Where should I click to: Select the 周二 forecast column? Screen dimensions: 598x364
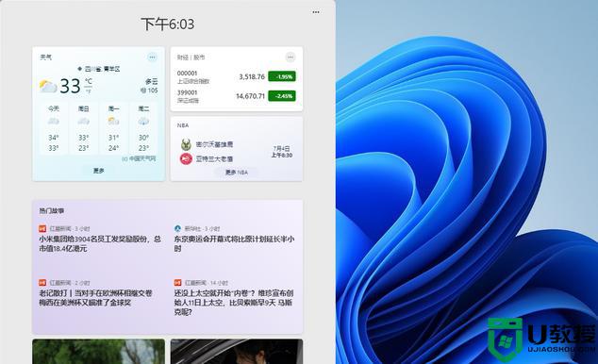click(143, 128)
